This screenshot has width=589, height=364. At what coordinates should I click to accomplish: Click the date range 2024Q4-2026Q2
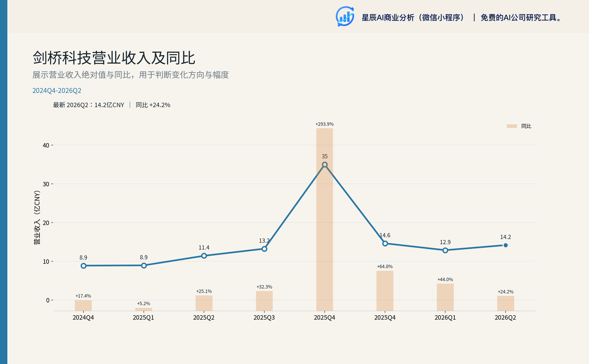57,90
